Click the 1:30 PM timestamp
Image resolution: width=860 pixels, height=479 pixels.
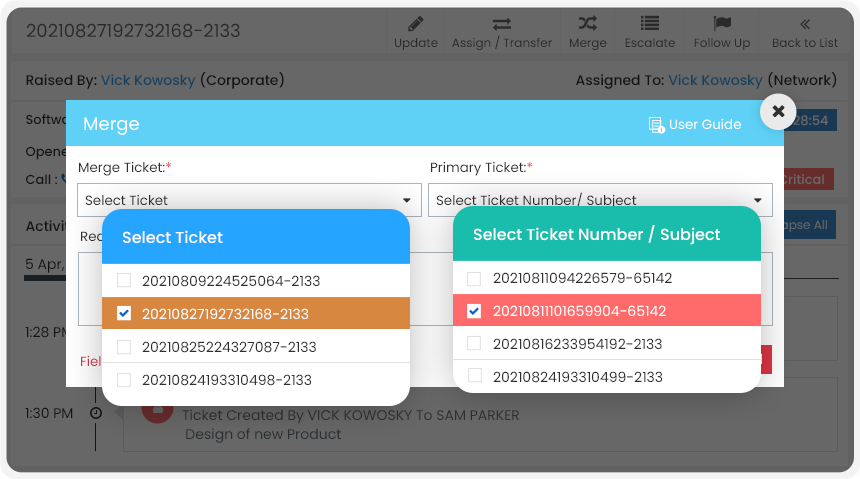(49, 413)
